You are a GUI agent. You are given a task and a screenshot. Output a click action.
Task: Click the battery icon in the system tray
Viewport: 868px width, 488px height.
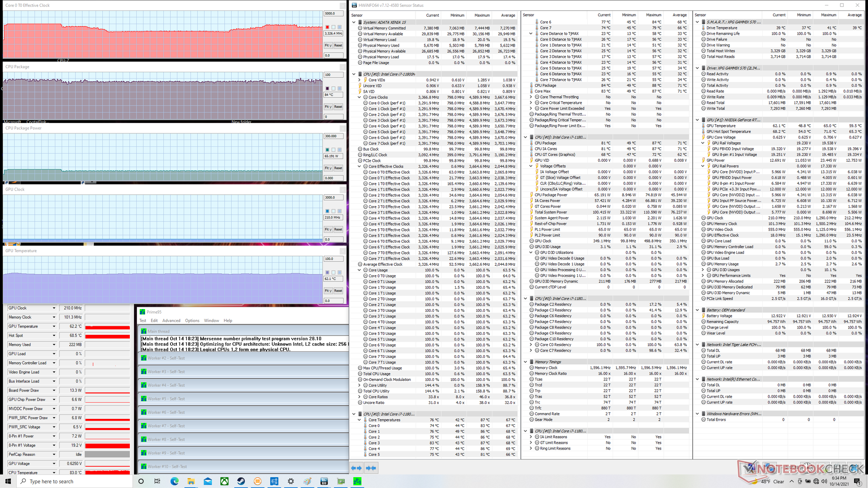coord(808,481)
